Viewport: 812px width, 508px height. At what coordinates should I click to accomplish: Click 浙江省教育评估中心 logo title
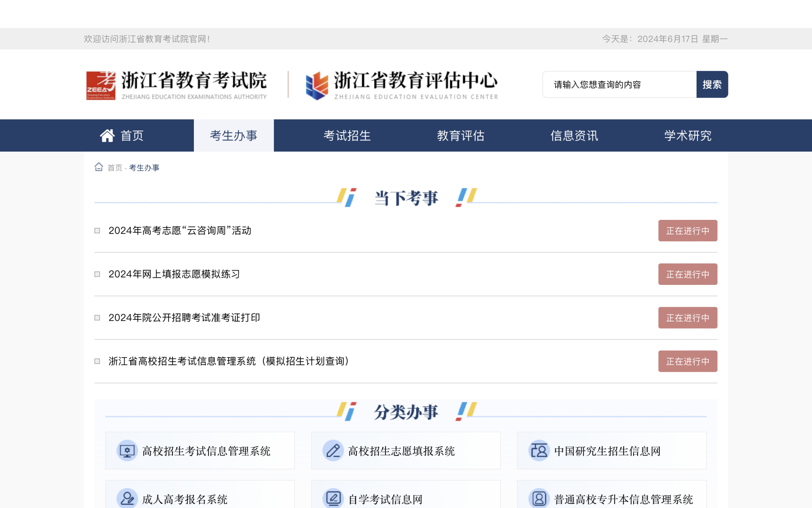point(416,81)
